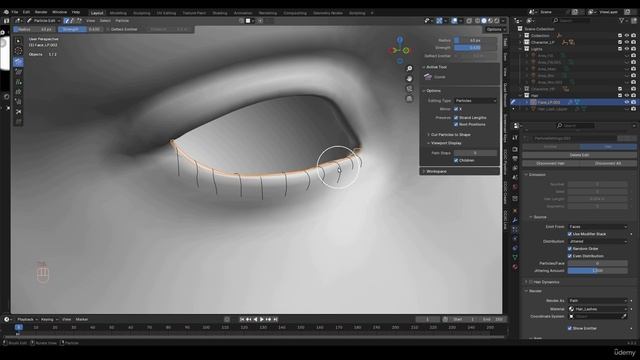
Task: Open the Edit menu
Action: coord(26,12)
